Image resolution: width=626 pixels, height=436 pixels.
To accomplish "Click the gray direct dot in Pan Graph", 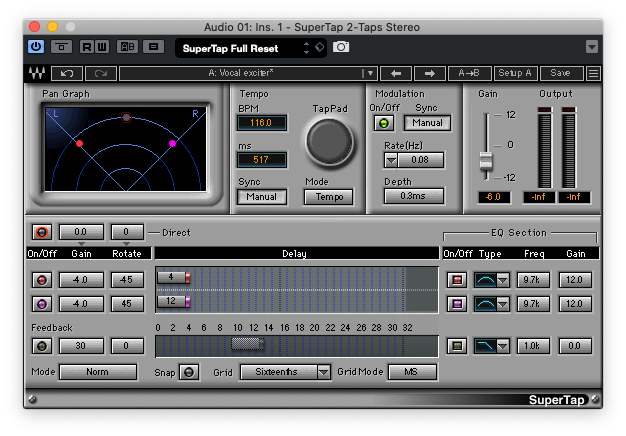I will (126, 117).
